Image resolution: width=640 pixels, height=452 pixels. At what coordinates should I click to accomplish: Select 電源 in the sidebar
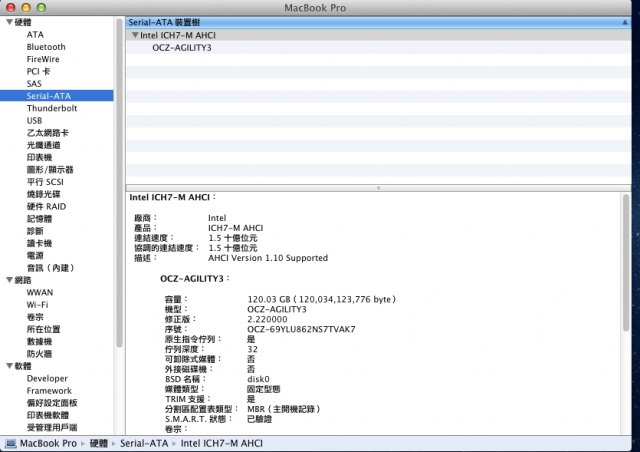click(35, 255)
